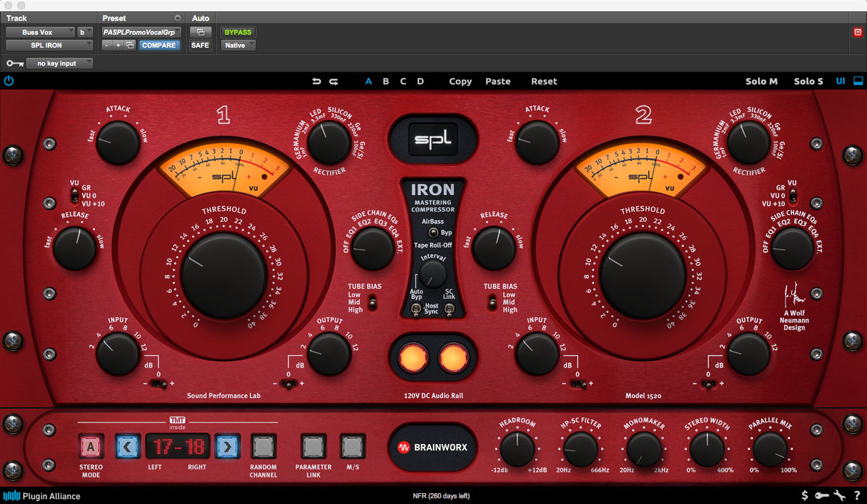Toggle Stereo Mode A button

[91, 447]
